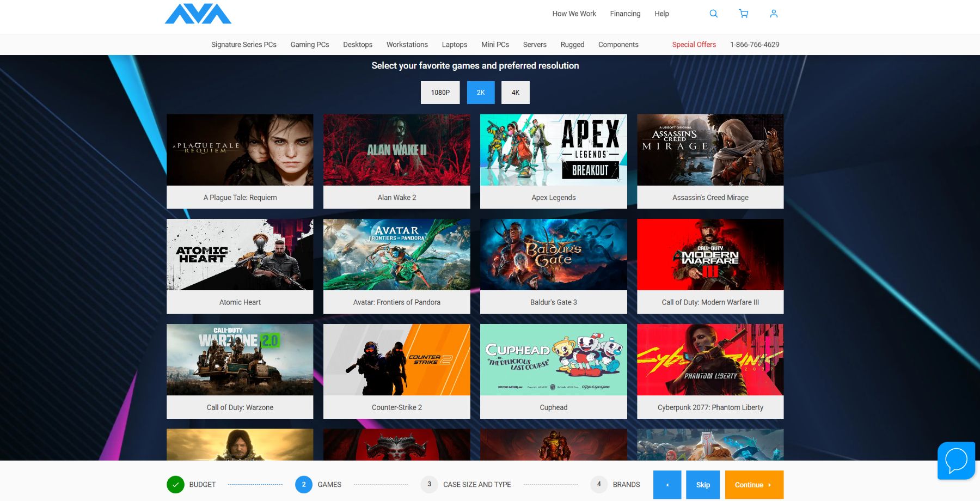Open the Workstations menu
Screen dimensions: 980x501
pos(407,45)
